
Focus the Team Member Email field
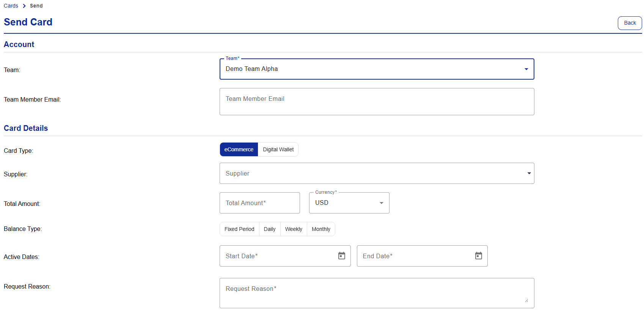click(377, 102)
